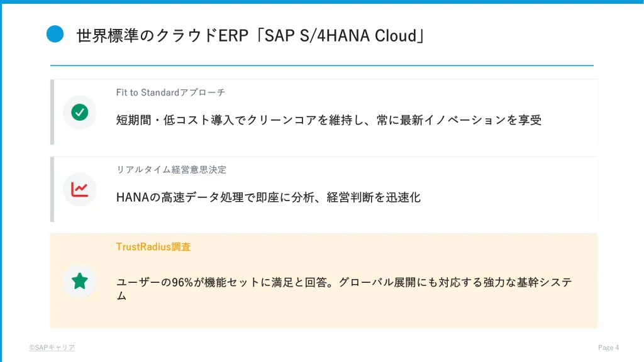Click the orange 'TrustRadius調査' heading
The height and width of the screenshot is (362, 644).
(x=153, y=247)
